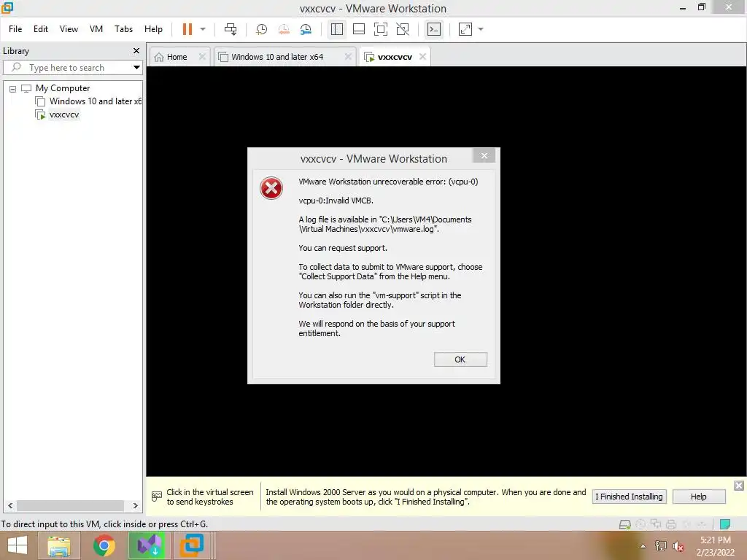Open the Edit menu

point(41,29)
